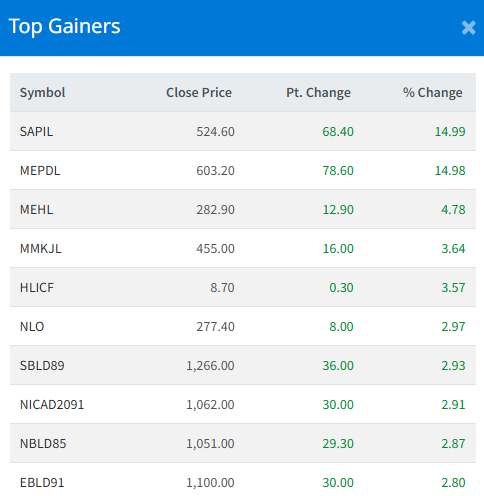This screenshot has width=484, height=496.
Task: Open the EBLD91 symbol
Action: (x=42, y=483)
